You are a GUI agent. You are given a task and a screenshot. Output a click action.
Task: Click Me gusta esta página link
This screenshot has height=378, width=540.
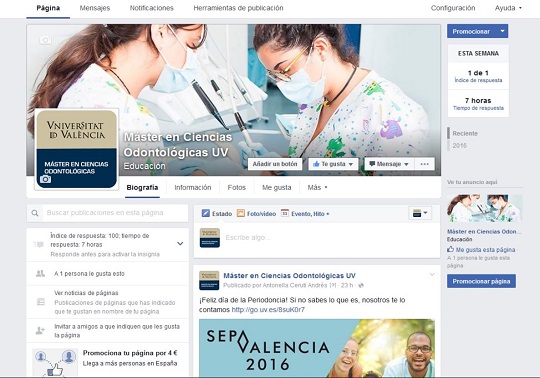click(x=485, y=250)
